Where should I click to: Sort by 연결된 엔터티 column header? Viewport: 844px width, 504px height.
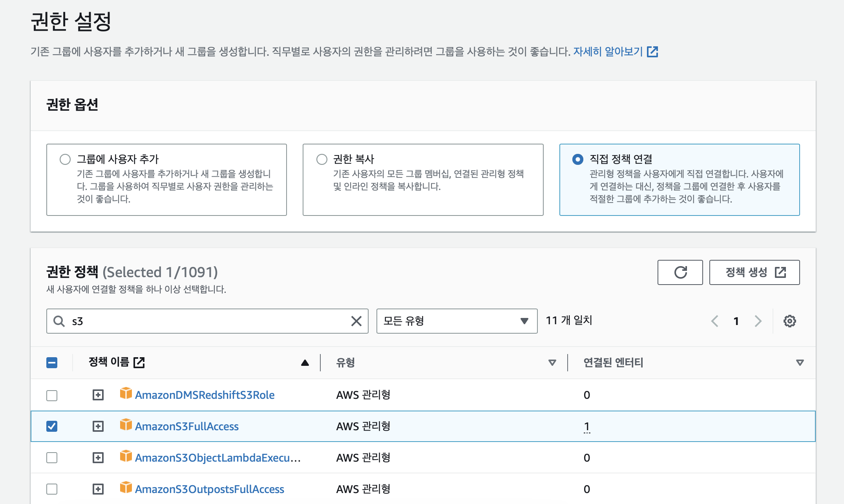[x=800, y=362]
